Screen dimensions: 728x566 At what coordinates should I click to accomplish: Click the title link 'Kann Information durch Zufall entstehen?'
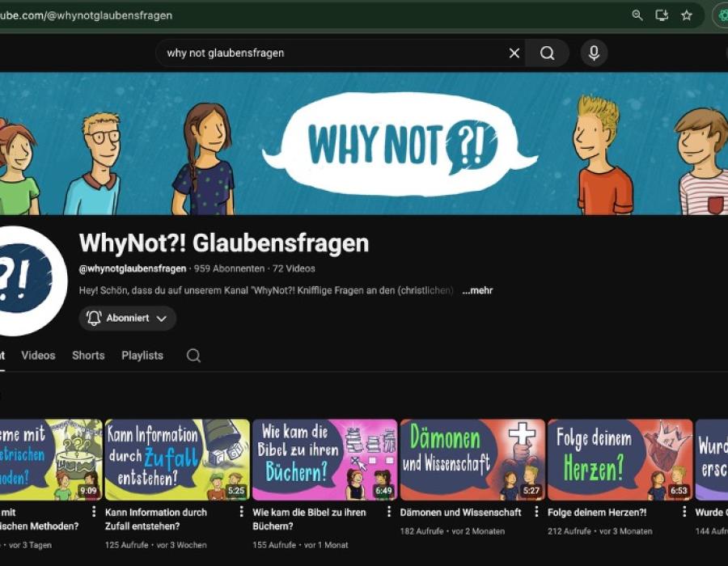[156, 519]
